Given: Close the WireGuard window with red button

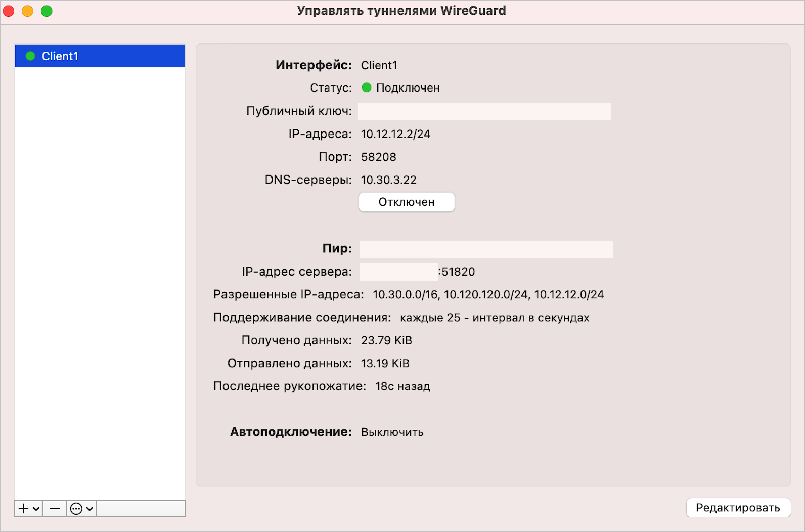Looking at the screenshot, I should [9, 11].
